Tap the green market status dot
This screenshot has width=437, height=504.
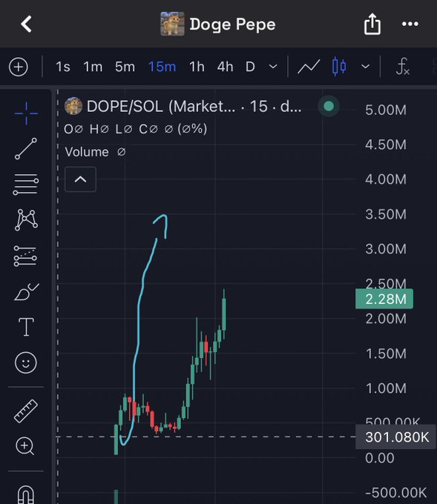click(x=329, y=106)
